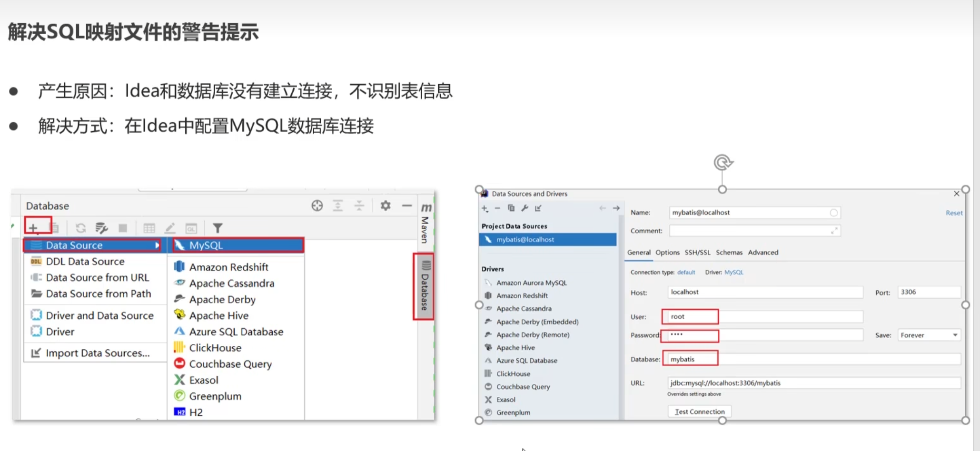Click the import arrow icon in Data Sources dialog
Screen dimensions: 980x451
click(538, 208)
